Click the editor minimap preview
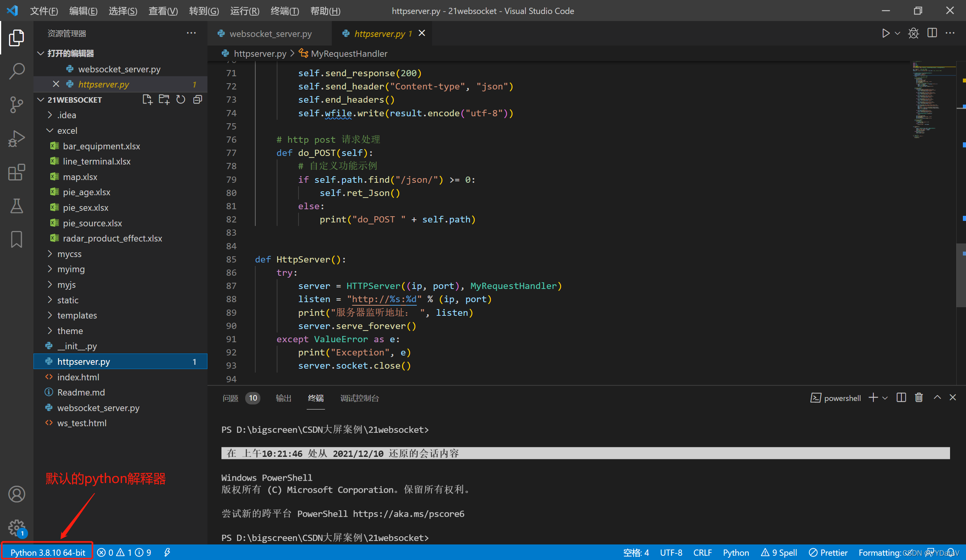This screenshot has width=966, height=560. pos(934,100)
